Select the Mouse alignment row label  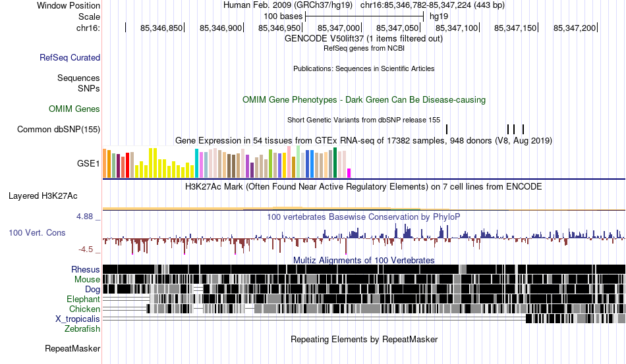click(x=87, y=280)
